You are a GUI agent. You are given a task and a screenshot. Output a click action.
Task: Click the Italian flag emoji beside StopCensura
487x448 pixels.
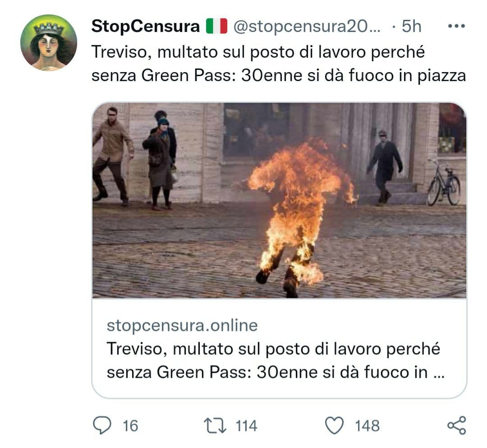216,26
